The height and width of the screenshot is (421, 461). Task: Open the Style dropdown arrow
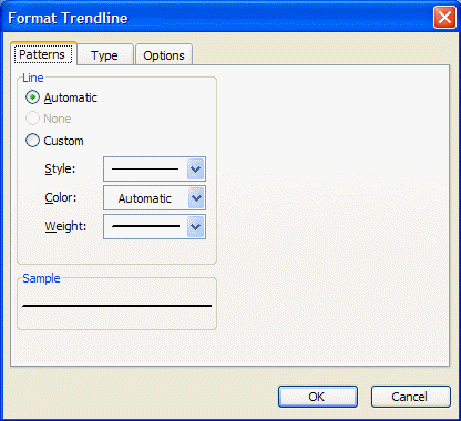(x=196, y=169)
